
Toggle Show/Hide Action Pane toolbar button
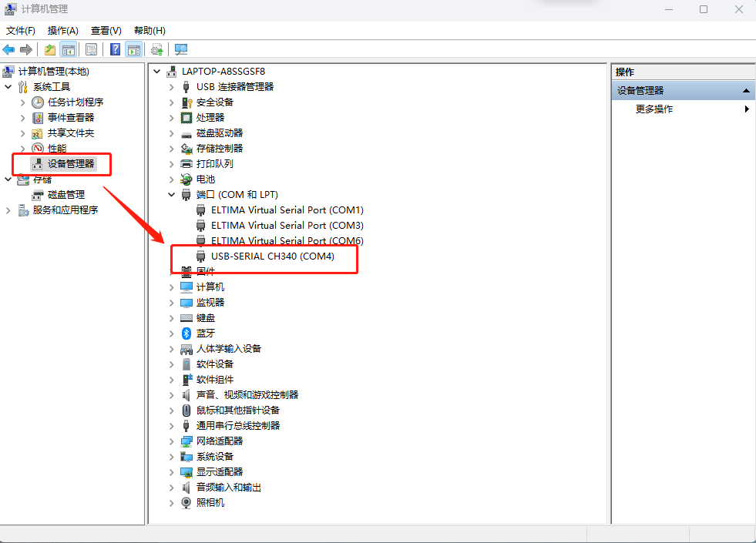[133, 49]
